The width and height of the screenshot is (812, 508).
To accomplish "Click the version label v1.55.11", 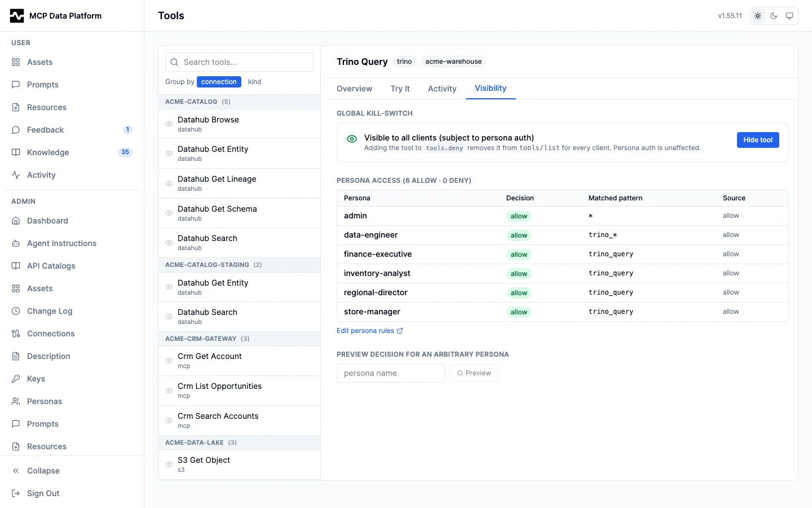I will (730, 16).
